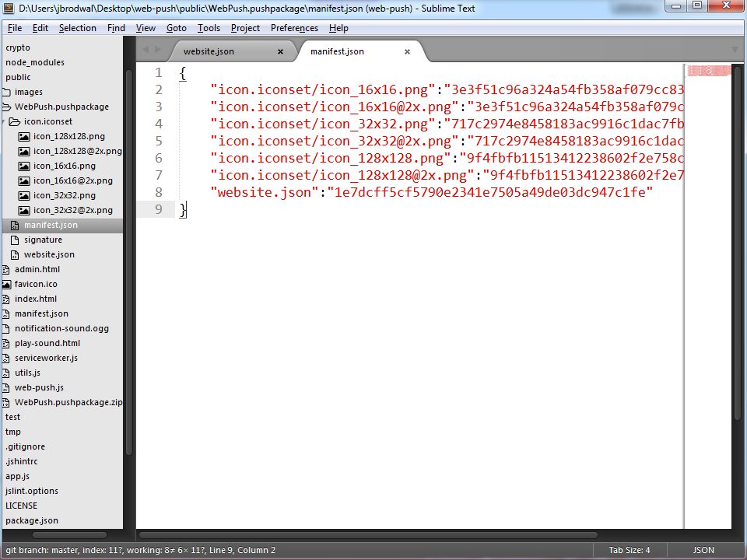Open the Goto menu
Screen dimensions: 747x560
(x=177, y=28)
